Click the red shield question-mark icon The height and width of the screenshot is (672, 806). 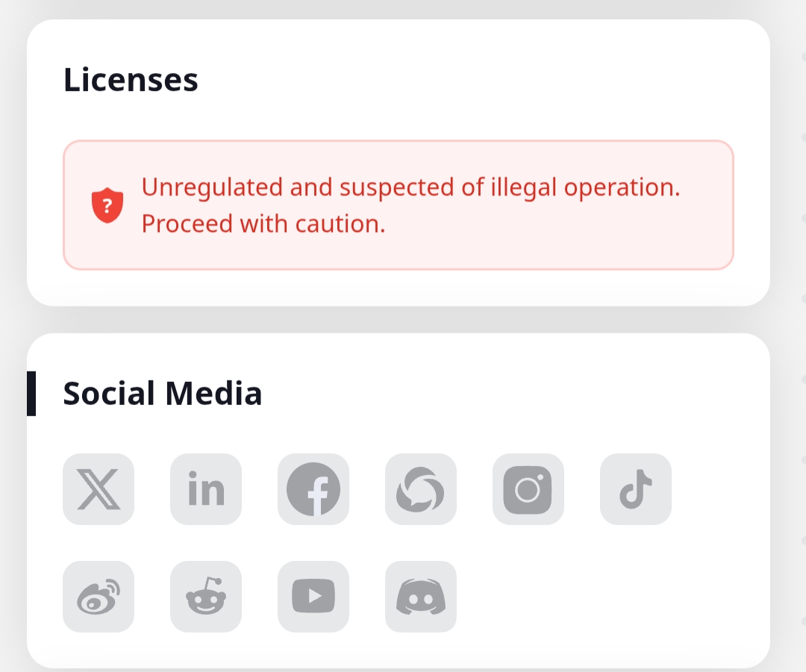(107, 205)
